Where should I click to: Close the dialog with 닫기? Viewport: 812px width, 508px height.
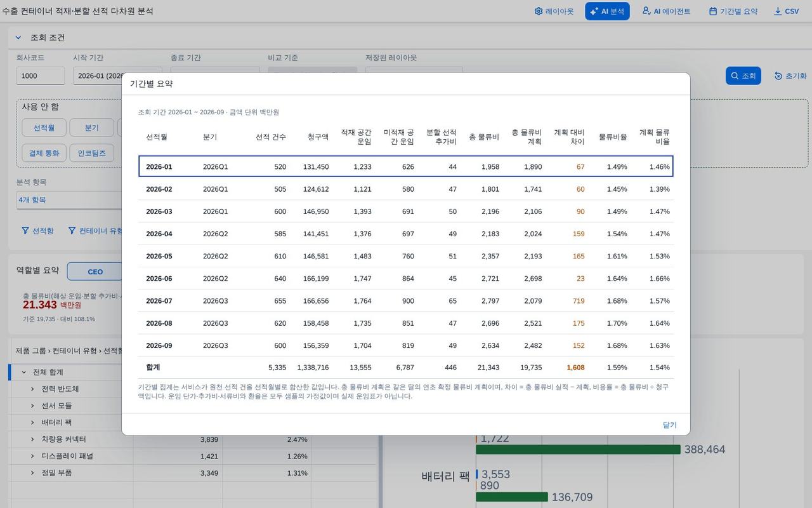670,425
